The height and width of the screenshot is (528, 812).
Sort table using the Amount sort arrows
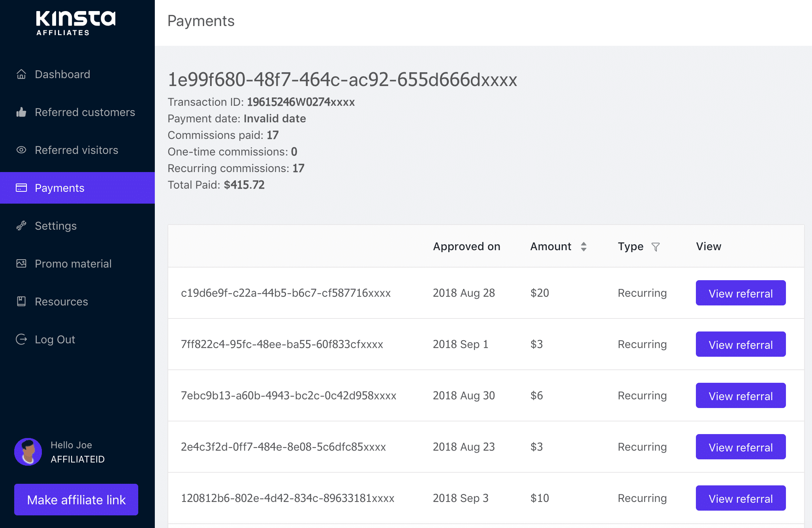584,246
